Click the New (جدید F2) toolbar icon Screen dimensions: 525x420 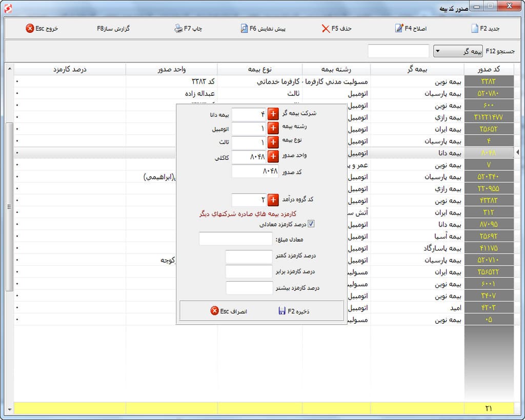point(475,29)
